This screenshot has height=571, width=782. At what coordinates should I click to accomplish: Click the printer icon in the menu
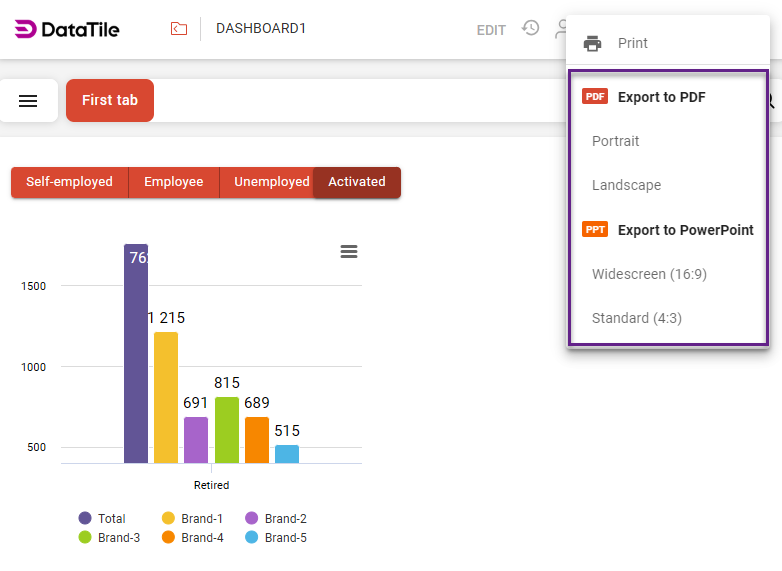point(593,43)
